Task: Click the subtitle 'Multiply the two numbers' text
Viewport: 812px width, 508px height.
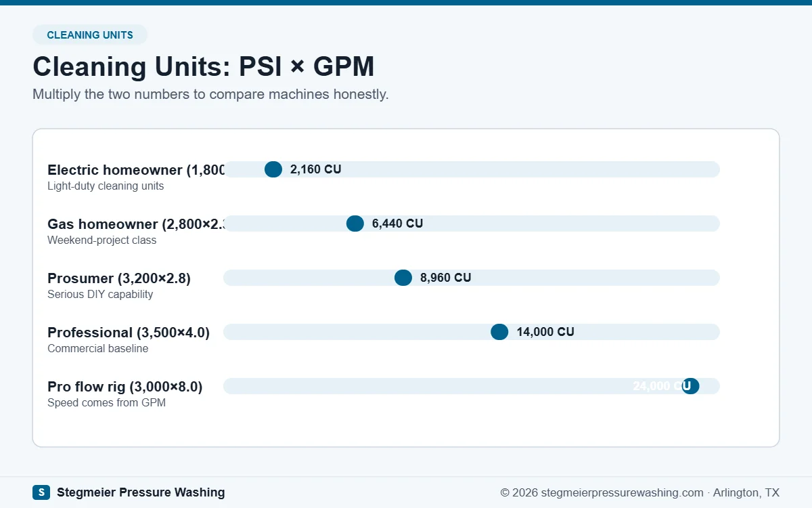Action: tap(210, 94)
